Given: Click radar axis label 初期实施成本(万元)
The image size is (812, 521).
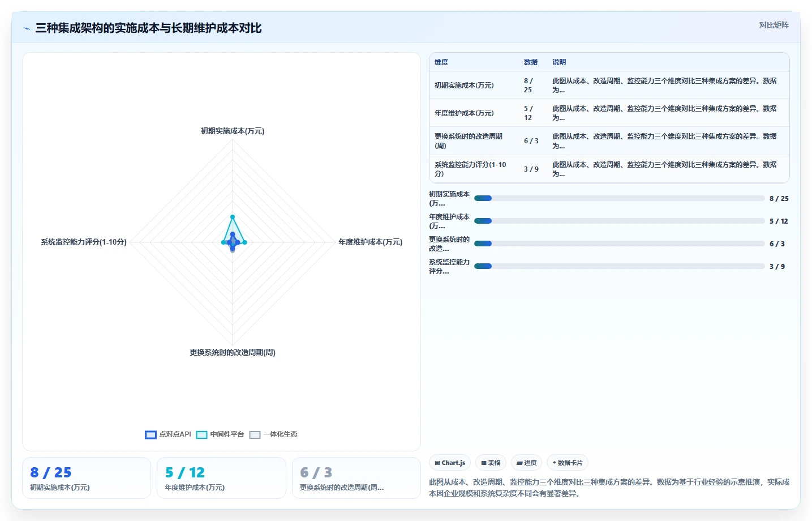Looking at the screenshot, I should pos(233,131).
